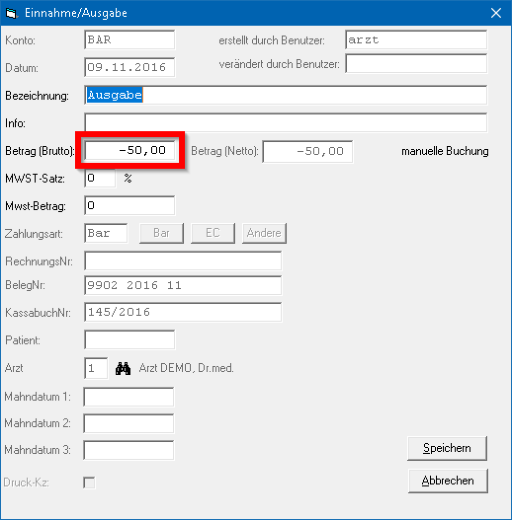The height and width of the screenshot is (520, 512).
Task: Click the Mahndatum 2 input field
Action: click(x=129, y=423)
